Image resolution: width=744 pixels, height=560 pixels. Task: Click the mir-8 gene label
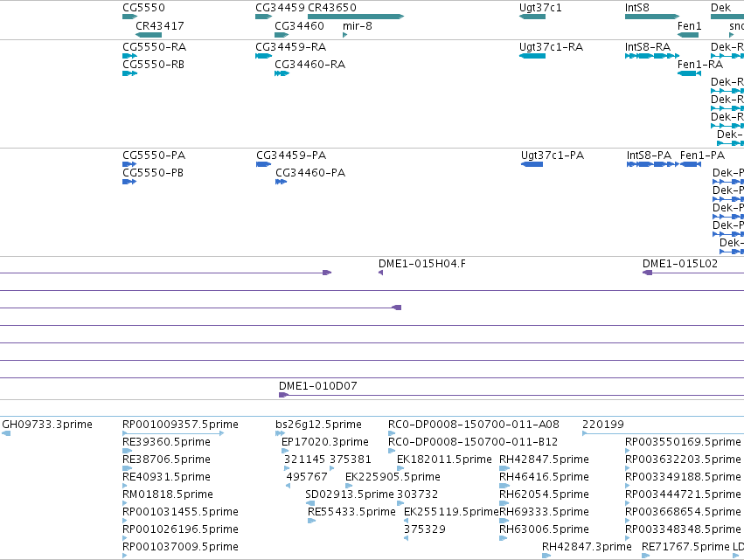coord(358,26)
